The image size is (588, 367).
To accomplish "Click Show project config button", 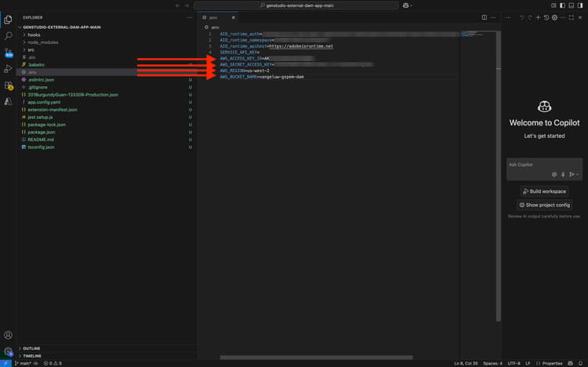I will coord(544,205).
